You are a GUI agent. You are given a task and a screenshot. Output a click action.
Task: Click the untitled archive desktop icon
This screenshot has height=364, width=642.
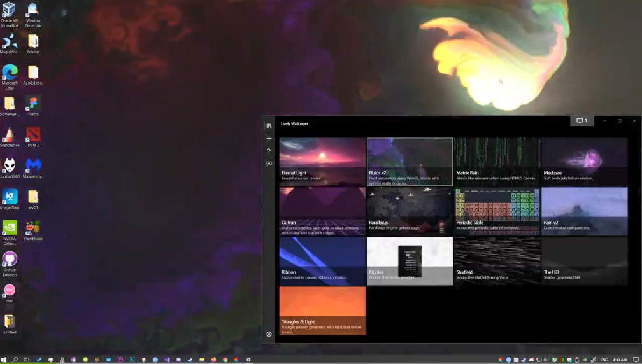click(x=10, y=325)
